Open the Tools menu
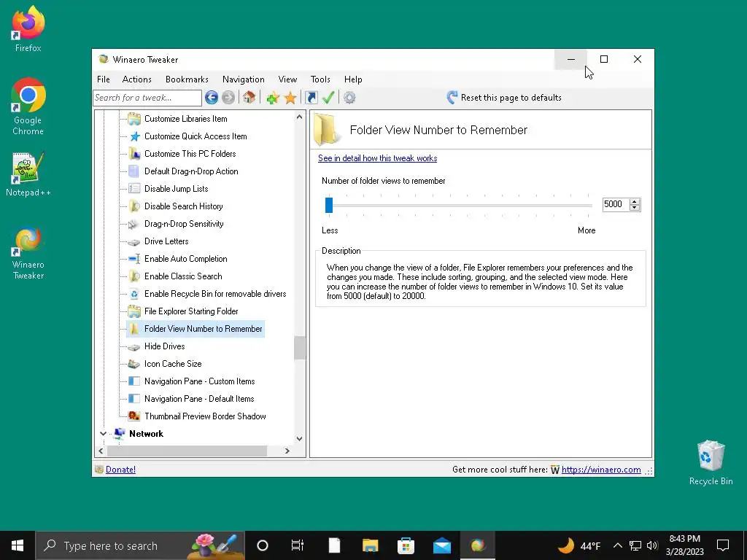747x560 pixels. click(320, 79)
